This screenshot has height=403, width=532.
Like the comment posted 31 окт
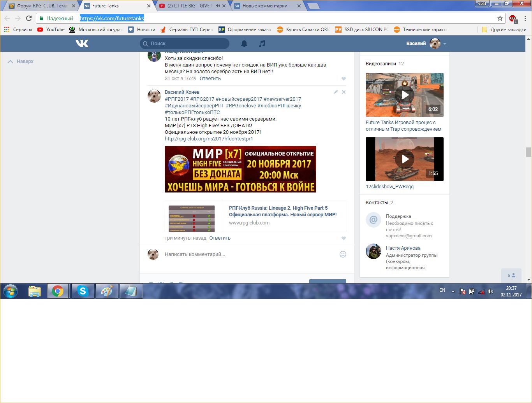(344, 79)
